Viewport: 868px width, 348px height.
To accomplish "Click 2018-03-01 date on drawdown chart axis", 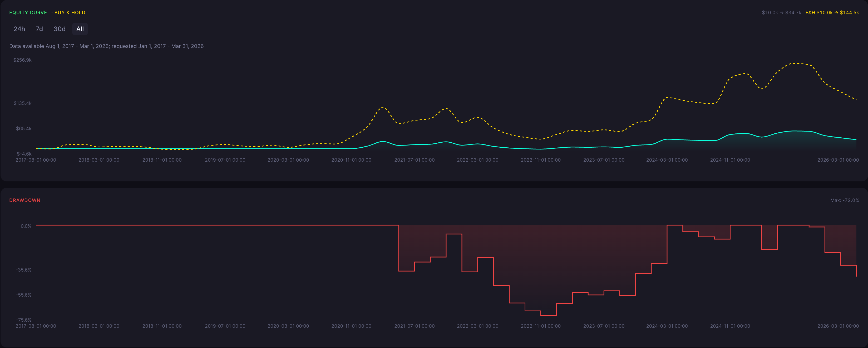I will [x=99, y=326].
